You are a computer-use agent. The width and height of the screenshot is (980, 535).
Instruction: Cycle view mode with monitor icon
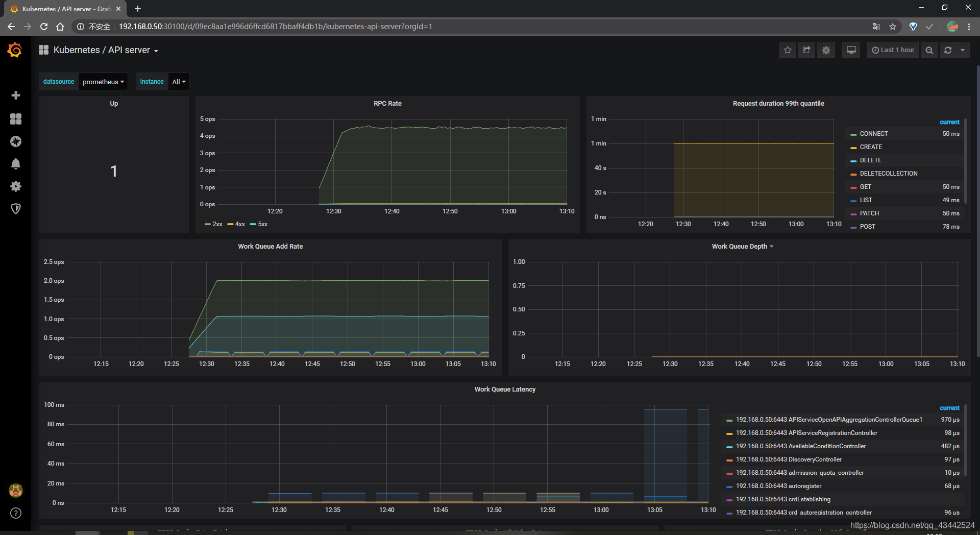[x=851, y=50]
